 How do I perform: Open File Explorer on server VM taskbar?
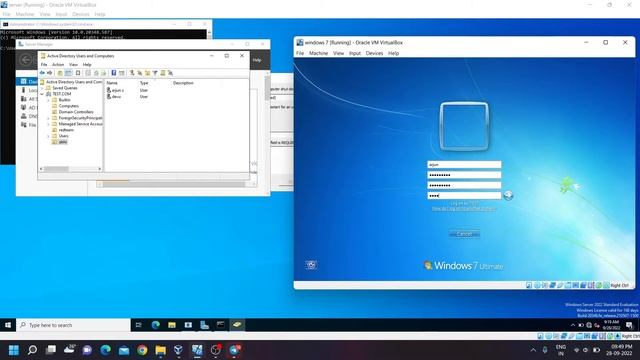click(172, 325)
